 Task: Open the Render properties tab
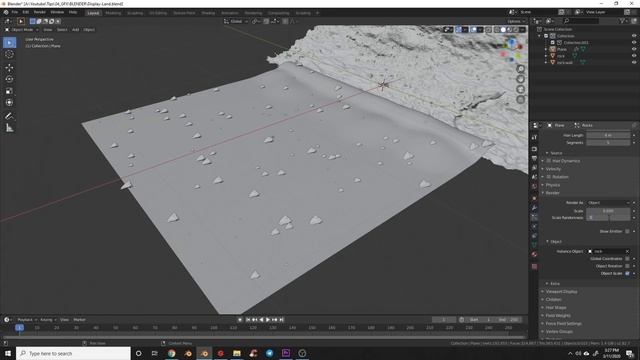coord(534,149)
